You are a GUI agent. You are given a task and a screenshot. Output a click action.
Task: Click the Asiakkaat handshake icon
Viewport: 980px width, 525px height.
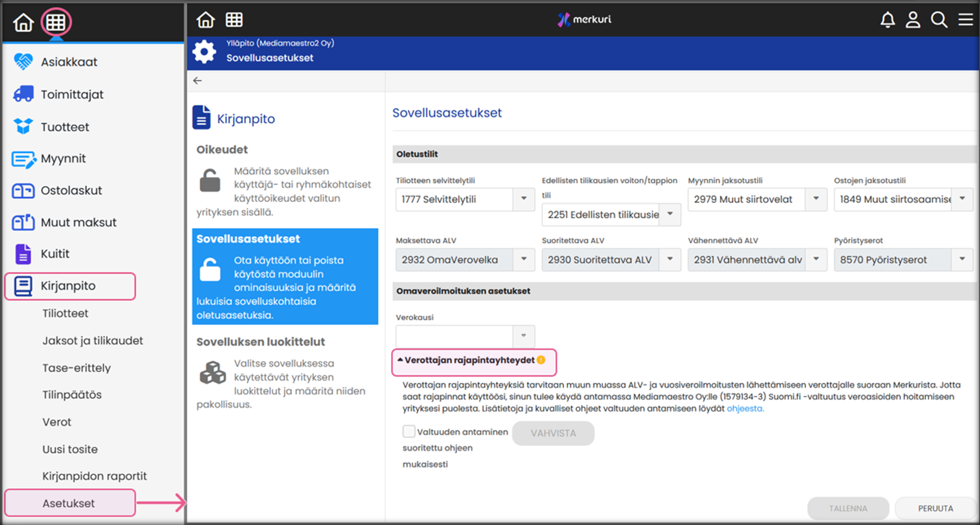pos(23,62)
